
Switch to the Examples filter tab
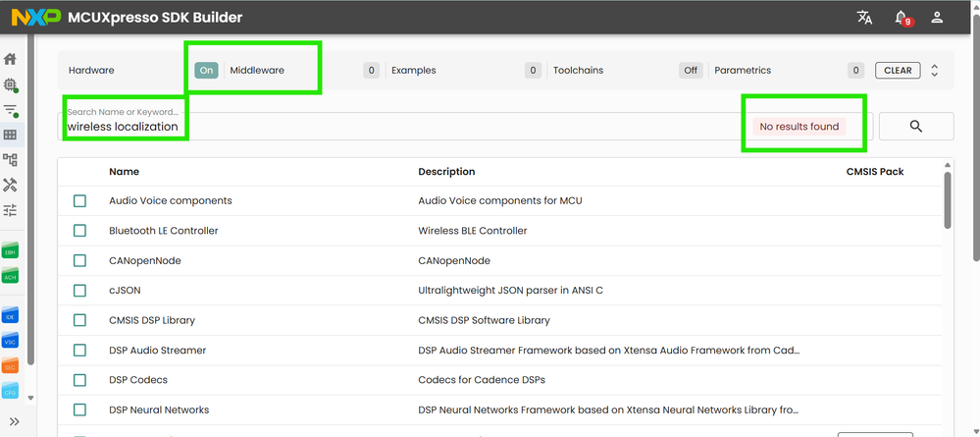[414, 71]
